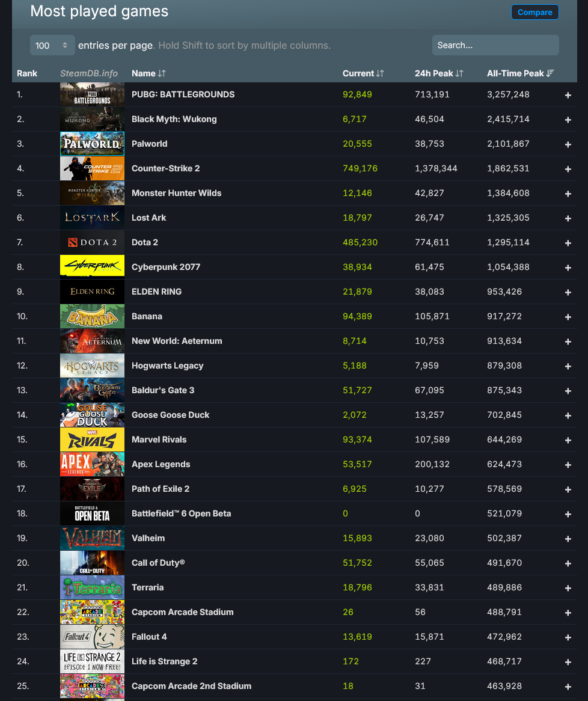
Task: Click plus icon on Valheim row
Action: click(568, 539)
